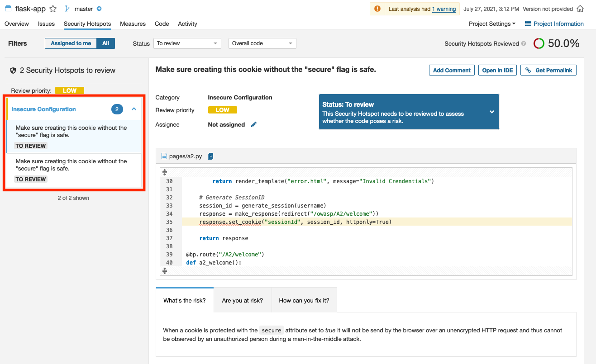Image resolution: width=596 pixels, height=364 pixels.
Task: Click the Project Information list icon
Action: (528, 24)
